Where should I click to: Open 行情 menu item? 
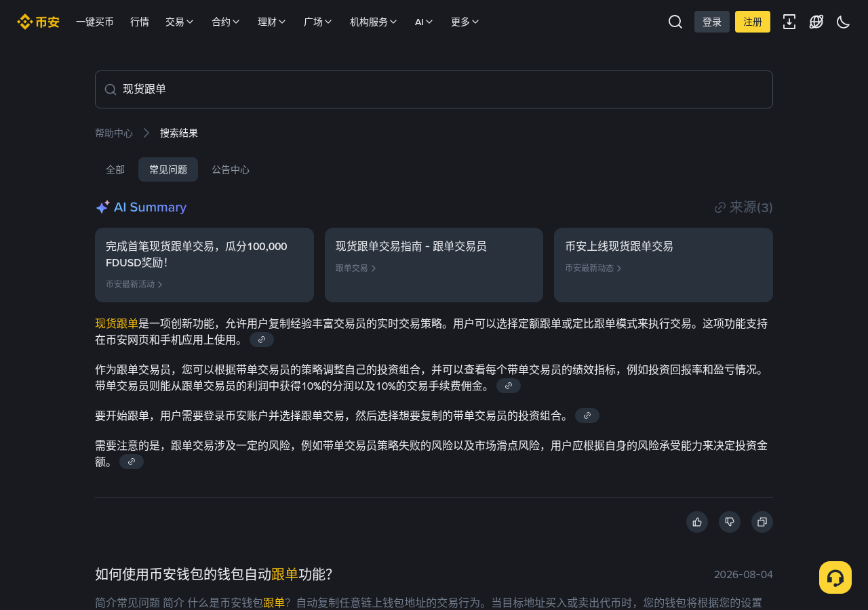[140, 22]
